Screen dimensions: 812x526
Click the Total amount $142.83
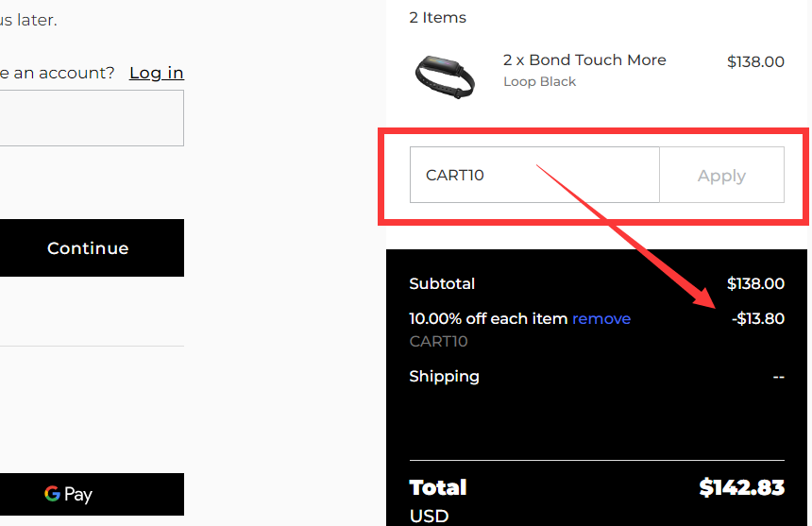click(x=741, y=487)
